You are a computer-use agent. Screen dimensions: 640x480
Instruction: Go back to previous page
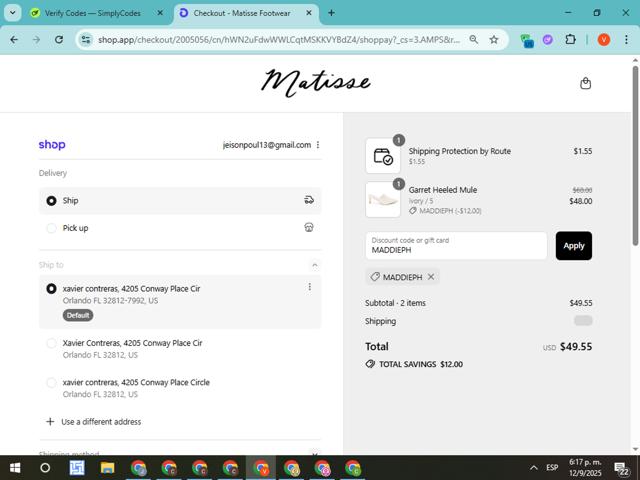pyautogui.click(x=14, y=40)
